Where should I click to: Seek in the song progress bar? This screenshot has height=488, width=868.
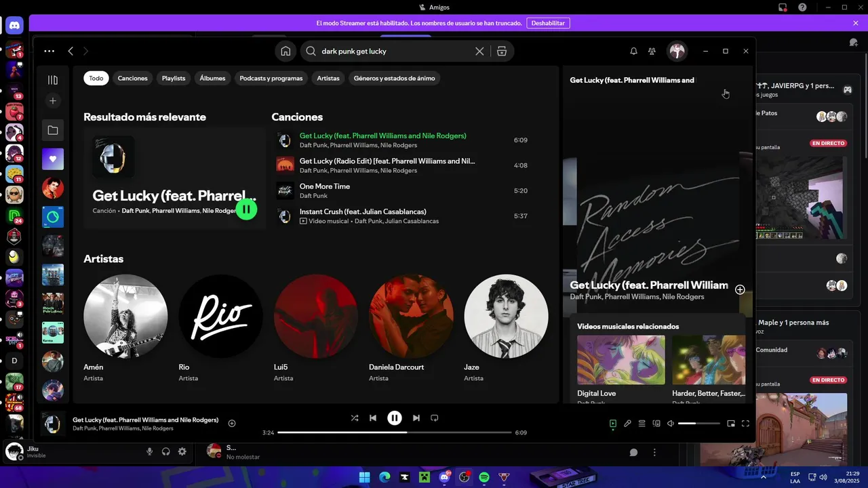point(395,432)
